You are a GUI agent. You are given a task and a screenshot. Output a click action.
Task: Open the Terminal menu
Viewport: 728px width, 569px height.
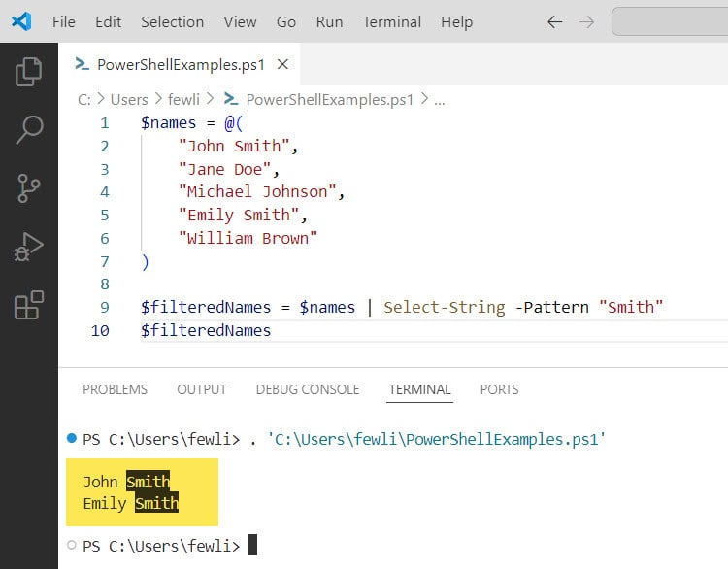(x=392, y=21)
